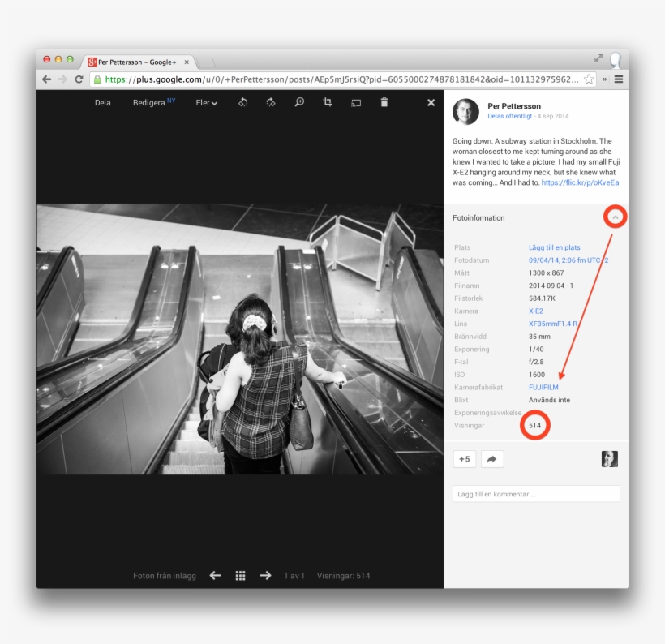This screenshot has width=665, height=644.
Task: Close the photo lightbox viewer
Action: point(431,103)
